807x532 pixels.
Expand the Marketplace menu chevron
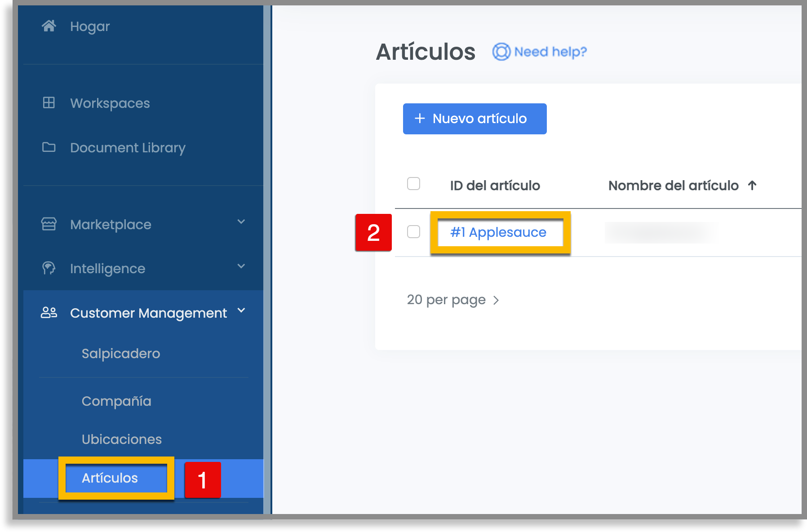pos(241,222)
